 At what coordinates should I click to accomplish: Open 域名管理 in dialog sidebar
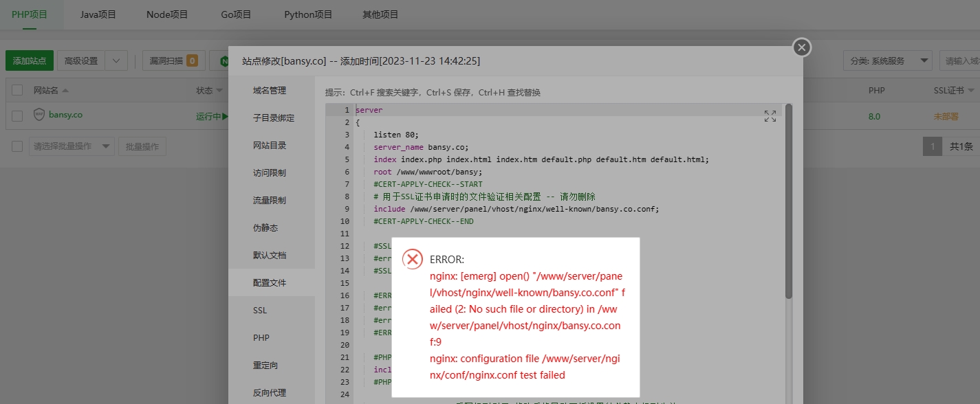pyautogui.click(x=270, y=90)
